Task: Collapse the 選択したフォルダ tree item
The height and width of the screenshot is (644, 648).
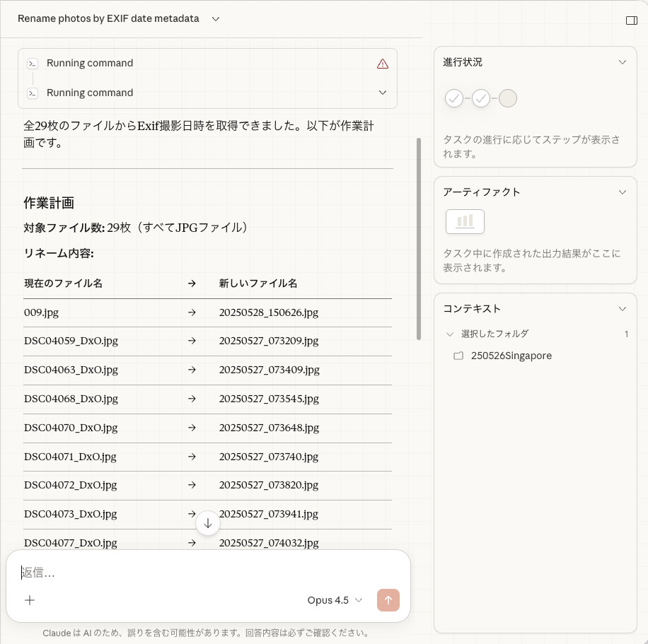Action: coord(449,334)
